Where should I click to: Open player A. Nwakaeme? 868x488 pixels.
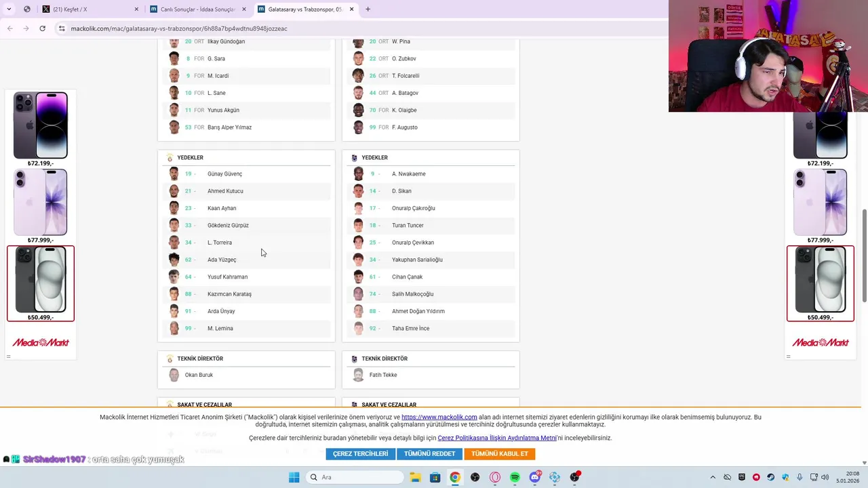click(x=409, y=174)
